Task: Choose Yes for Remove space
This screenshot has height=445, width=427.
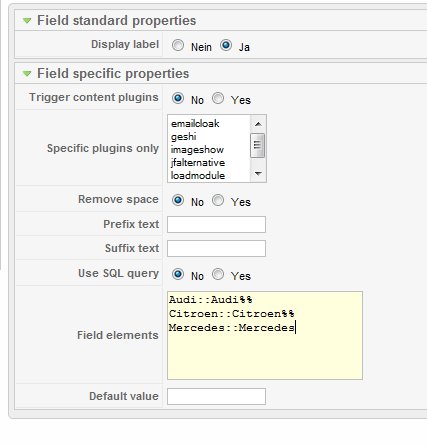Action: click(218, 200)
